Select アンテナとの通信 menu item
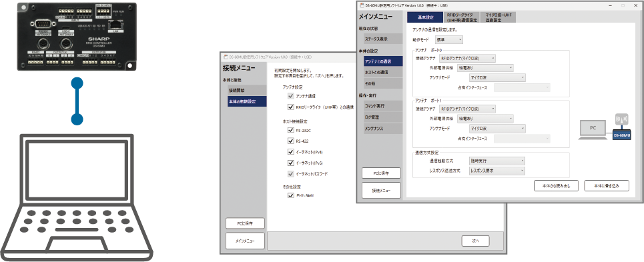Viewport: 644px width, 262px height. coord(383,61)
